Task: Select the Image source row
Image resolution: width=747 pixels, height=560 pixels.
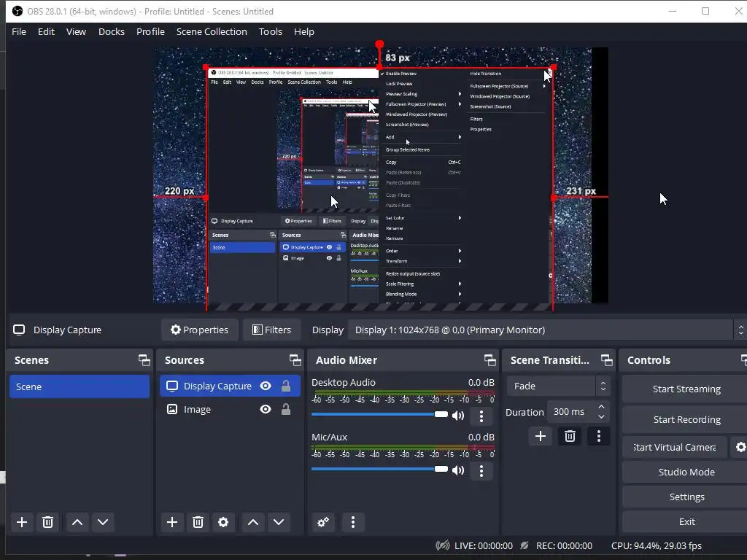Action: click(x=230, y=409)
